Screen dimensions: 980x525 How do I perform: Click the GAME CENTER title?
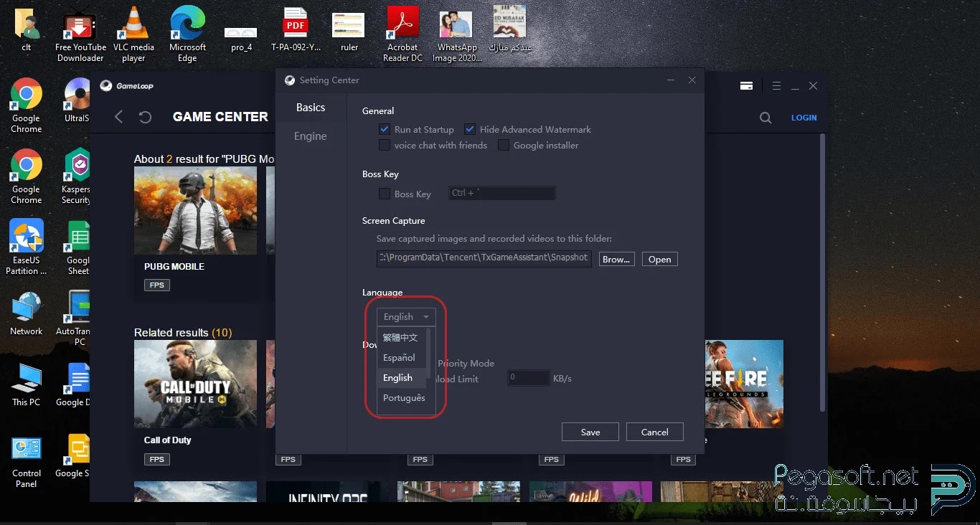[x=220, y=117]
